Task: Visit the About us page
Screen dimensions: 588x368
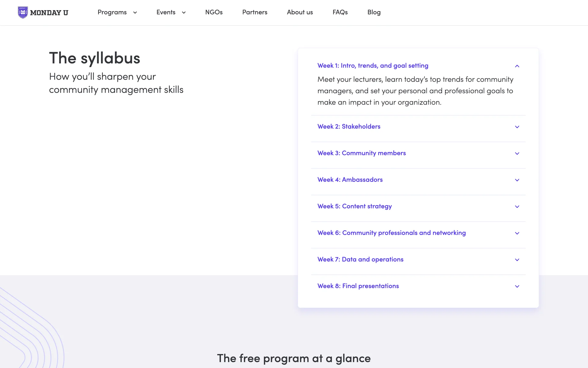Action: pos(300,12)
